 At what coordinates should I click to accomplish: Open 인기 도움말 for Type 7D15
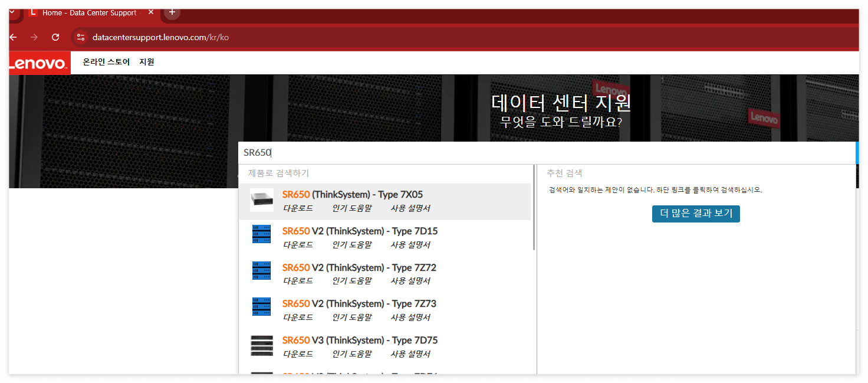tap(351, 245)
